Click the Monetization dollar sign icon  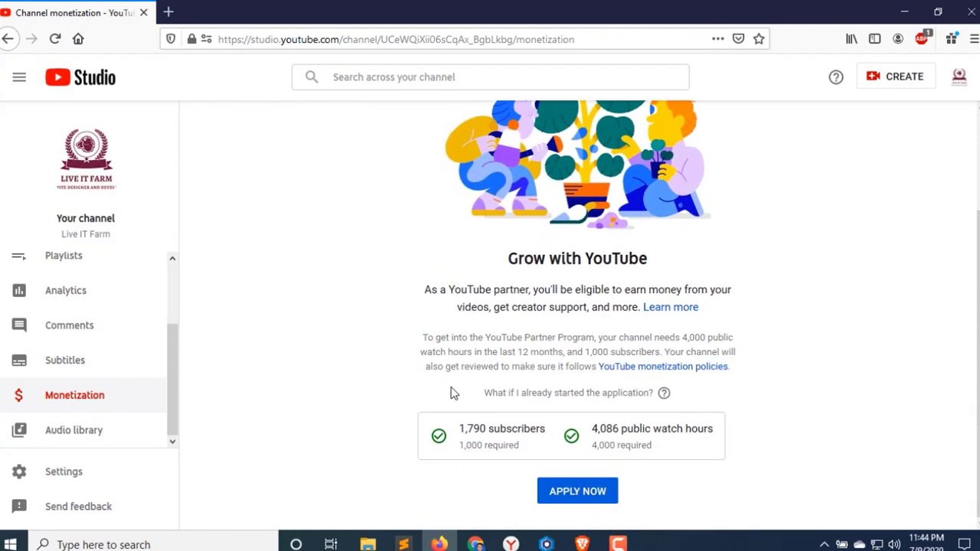click(x=18, y=395)
